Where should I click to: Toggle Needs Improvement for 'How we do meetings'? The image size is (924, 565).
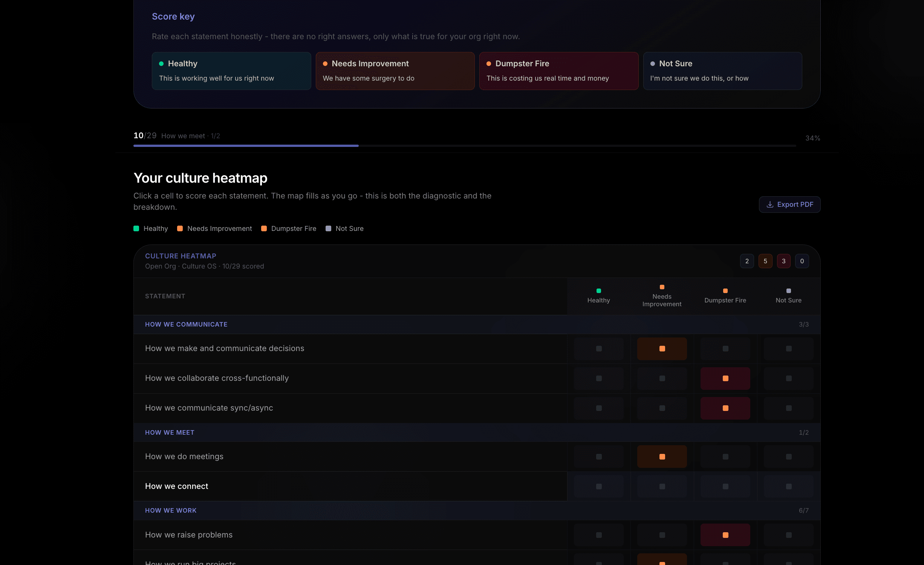pos(662,457)
